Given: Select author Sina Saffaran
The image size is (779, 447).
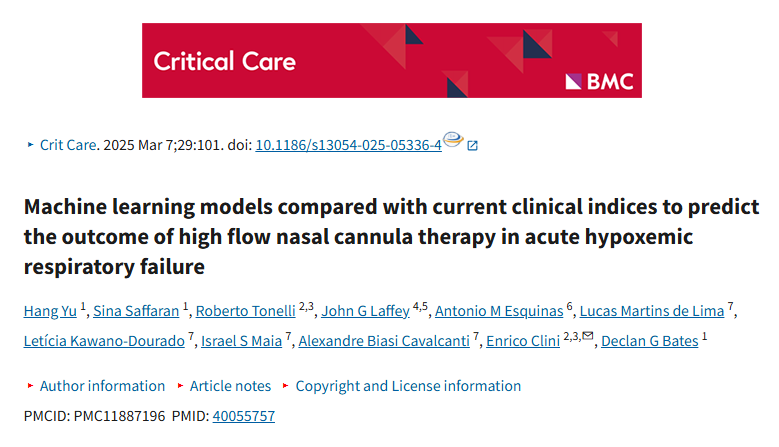Looking at the screenshot, I should [x=136, y=311].
